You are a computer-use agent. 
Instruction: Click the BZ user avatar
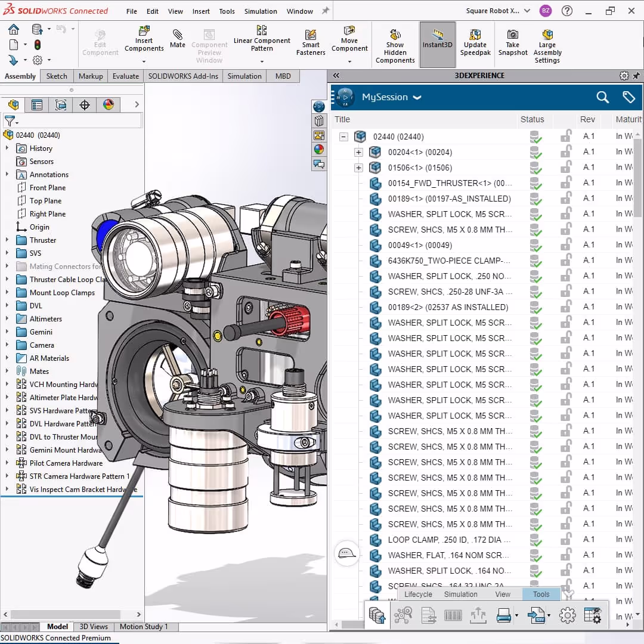click(x=546, y=11)
